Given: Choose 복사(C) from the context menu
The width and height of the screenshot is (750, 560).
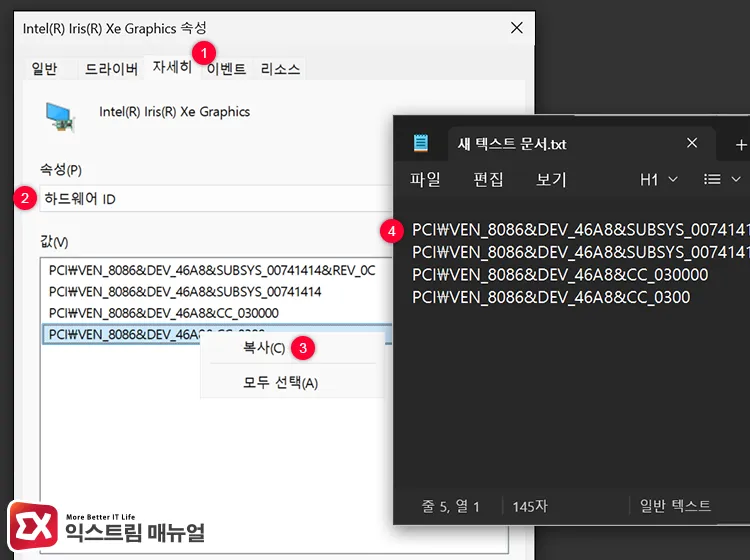Looking at the screenshot, I should 264,348.
